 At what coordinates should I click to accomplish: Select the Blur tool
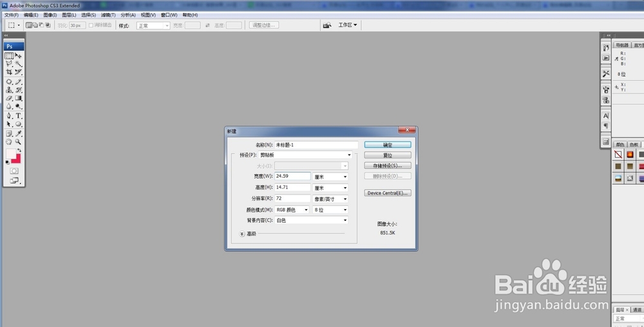coord(9,106)
